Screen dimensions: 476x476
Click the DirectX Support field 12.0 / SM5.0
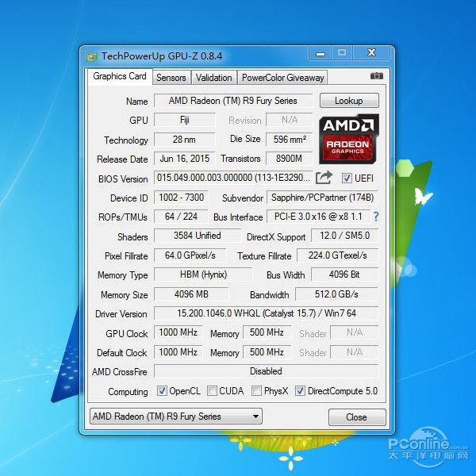coord(344,236)
